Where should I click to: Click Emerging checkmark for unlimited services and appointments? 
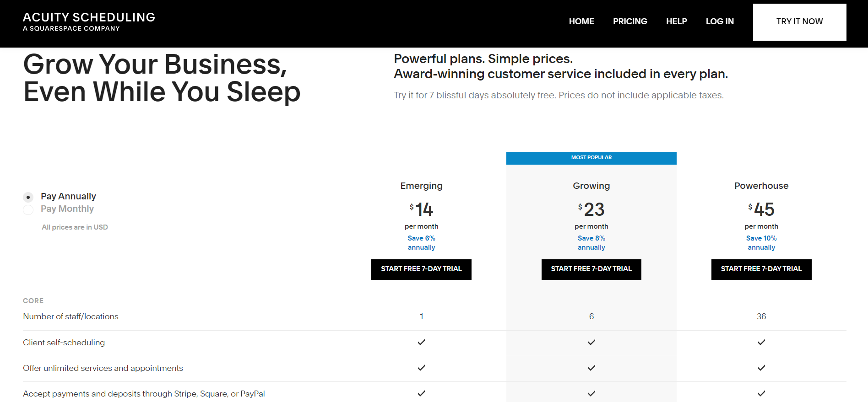(421, 368)
